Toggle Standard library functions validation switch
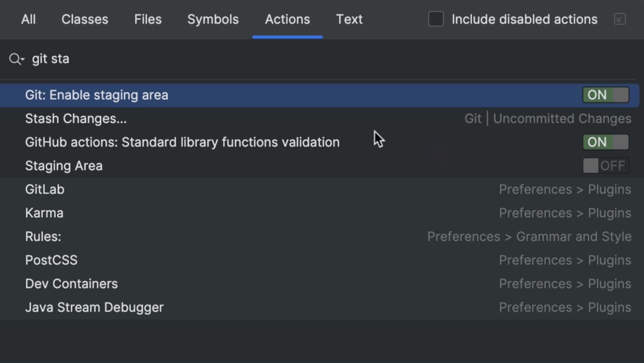This screenshot has height=363, width=644. pyautogui.click(x=605, y=142)
